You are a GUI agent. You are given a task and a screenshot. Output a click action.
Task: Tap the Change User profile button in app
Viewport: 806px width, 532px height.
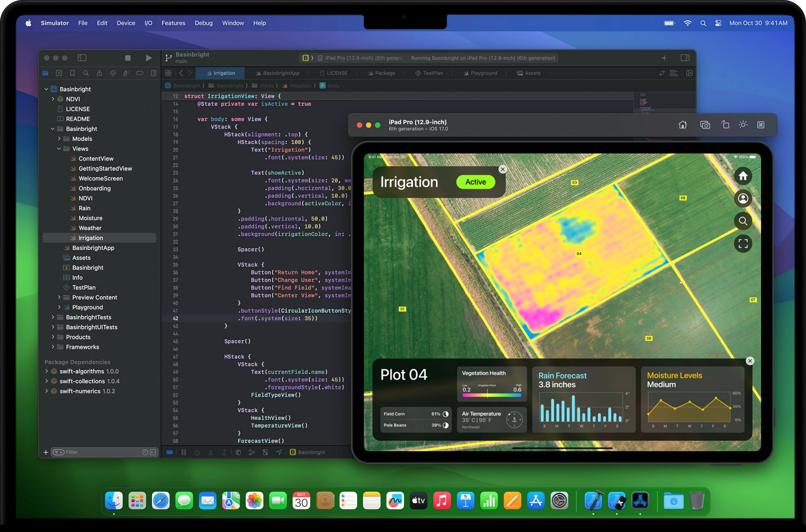point(743,198)
